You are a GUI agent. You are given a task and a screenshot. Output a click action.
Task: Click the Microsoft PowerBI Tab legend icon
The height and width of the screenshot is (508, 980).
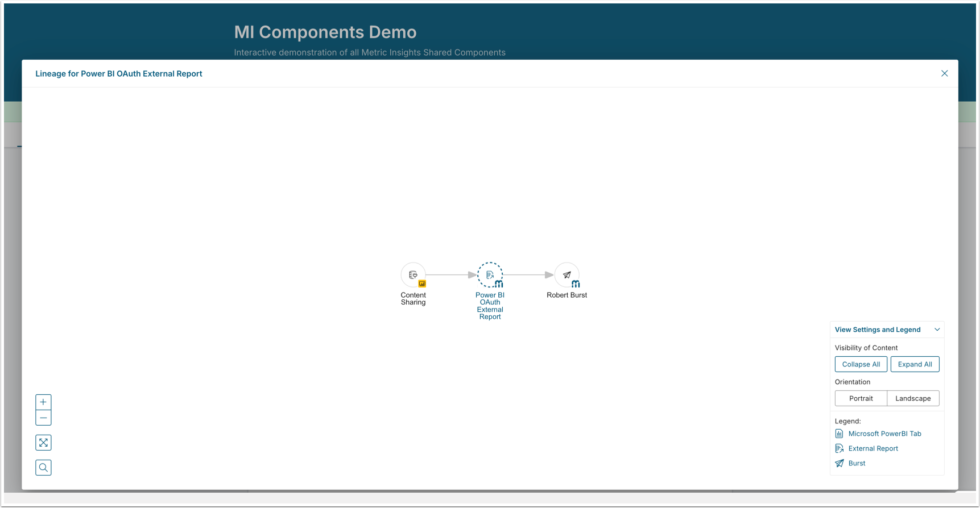(840, 434)
